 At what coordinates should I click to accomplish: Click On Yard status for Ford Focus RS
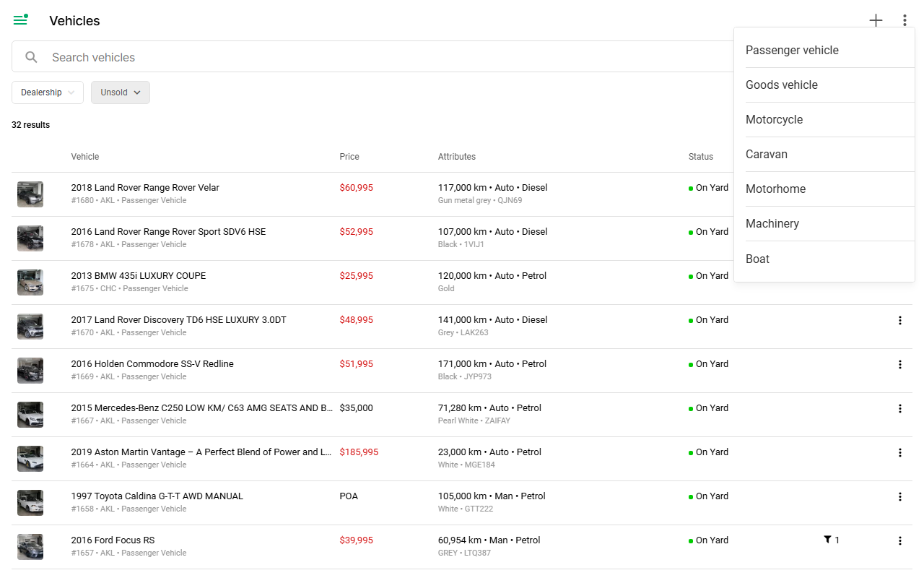click(x=709, y=540)
